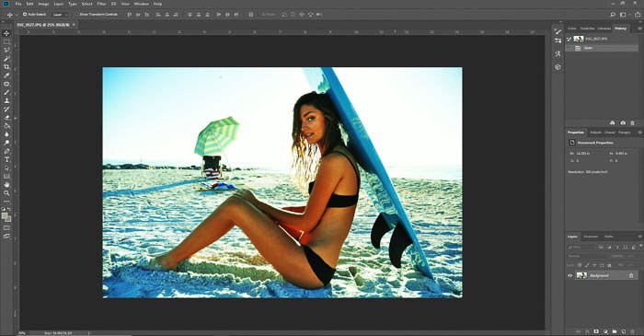The image size is (644, 336).
Task: Select the Magic Wand tool
Action: point(6,59)
